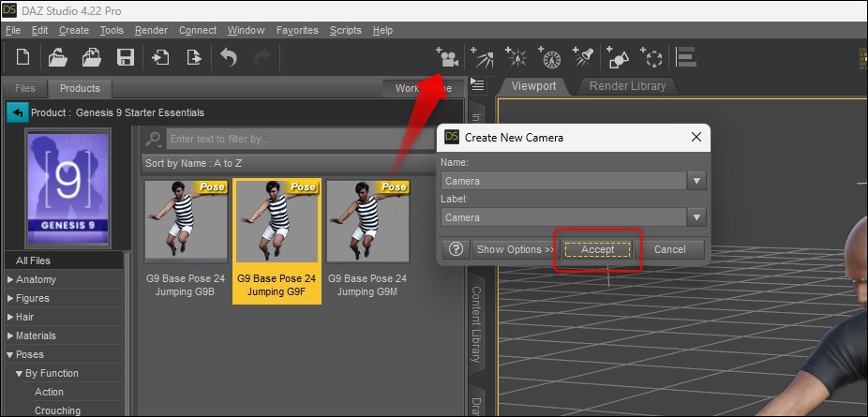Image resolution: width=868 pixels, height=417 pixels.
Task: Click the Save floppy disk icon
Action: point(126,57)
